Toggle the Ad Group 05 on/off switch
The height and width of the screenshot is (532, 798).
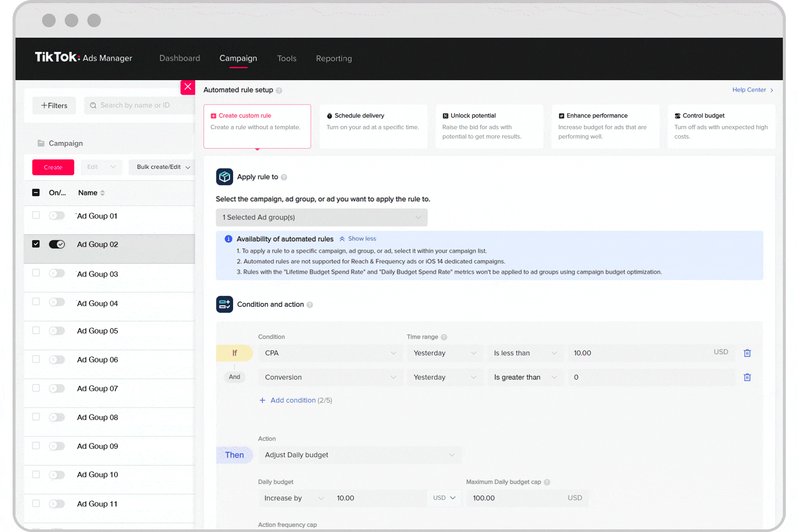(57, 331)
